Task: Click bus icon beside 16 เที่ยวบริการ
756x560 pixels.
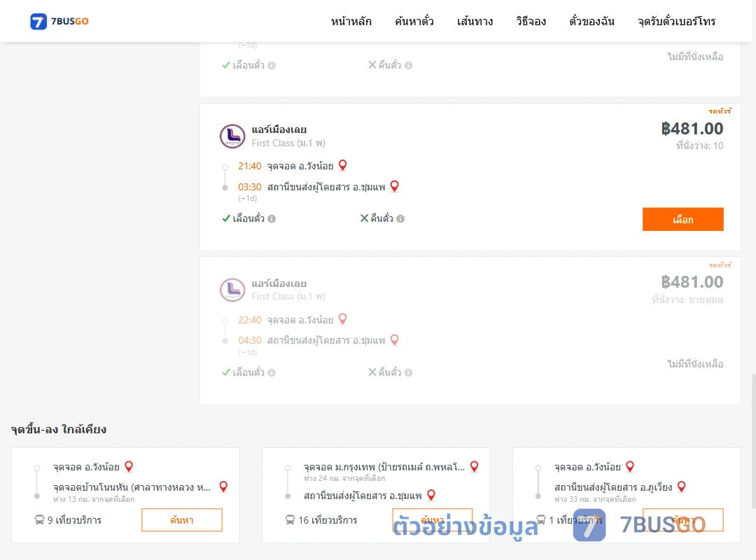Action: pos(290,520)
